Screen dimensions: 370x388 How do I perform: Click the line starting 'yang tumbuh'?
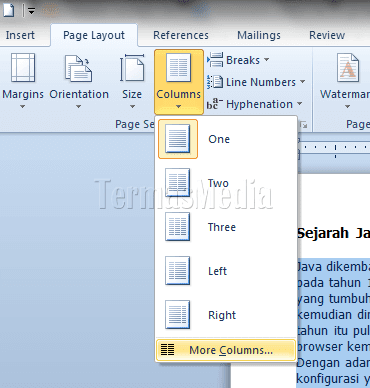pos(333,299)
